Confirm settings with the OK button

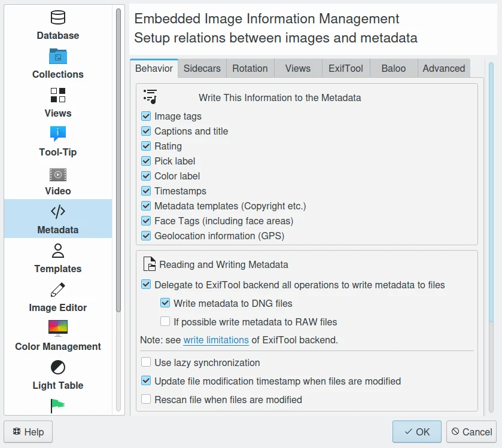416,432
